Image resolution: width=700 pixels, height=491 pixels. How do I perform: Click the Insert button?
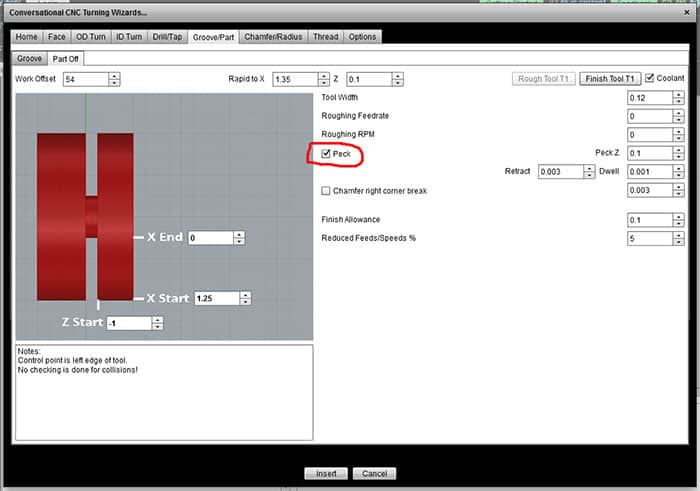pos(326,473)
